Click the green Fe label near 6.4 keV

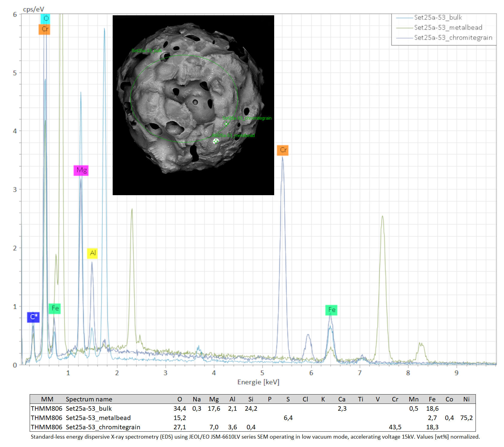click(331, 310)
